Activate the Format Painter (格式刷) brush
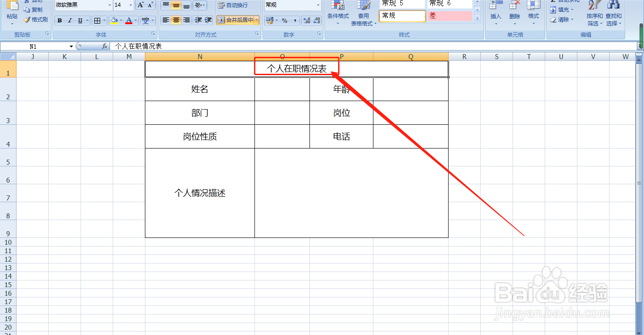The width and height of the screenshot is (644, 335). (36, 20)
